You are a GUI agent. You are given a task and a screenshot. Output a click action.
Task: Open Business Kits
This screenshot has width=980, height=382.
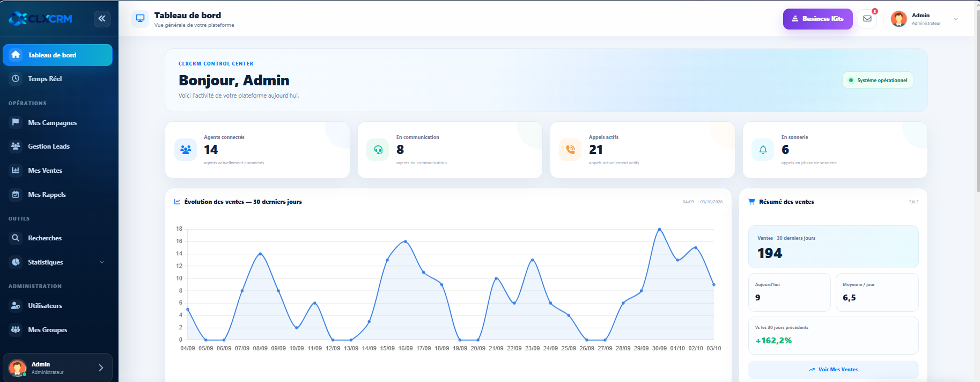click(x=817, y=19)
